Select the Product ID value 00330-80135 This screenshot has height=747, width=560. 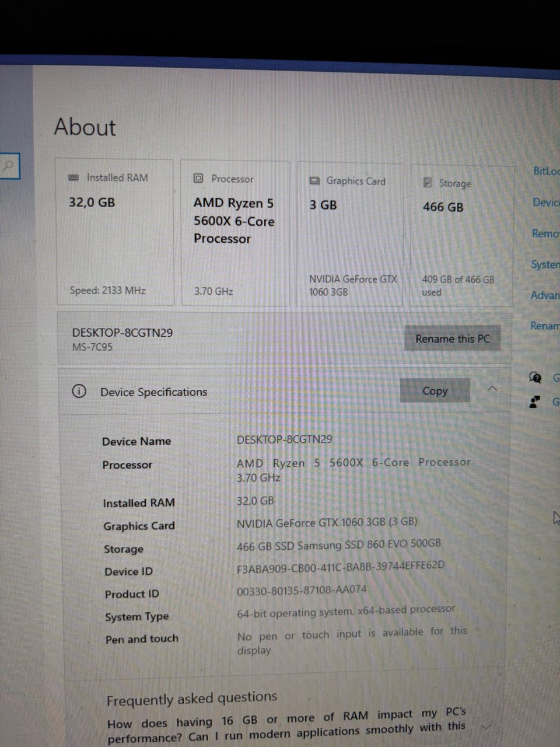[302, 591]
